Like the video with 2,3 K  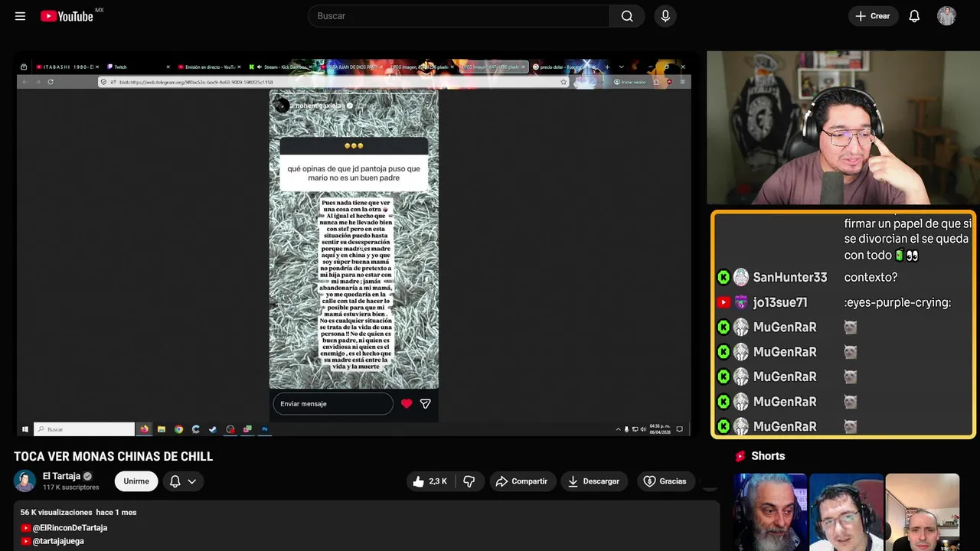pyautogui.click(x=430, y=481)
